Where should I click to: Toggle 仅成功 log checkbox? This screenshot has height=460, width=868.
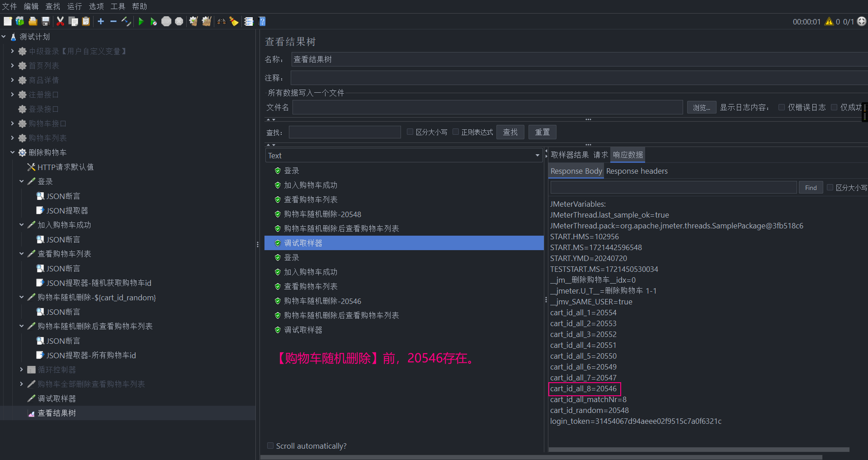coord(835,107)
